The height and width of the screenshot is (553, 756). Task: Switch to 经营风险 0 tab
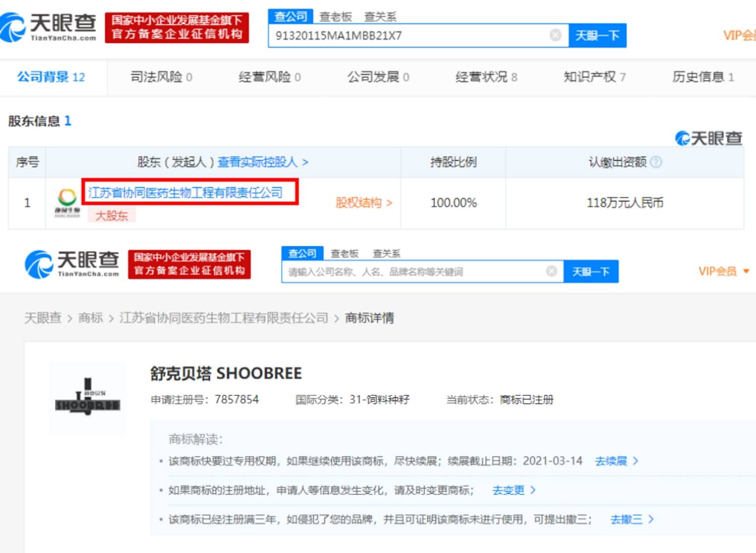coord(270,77)
